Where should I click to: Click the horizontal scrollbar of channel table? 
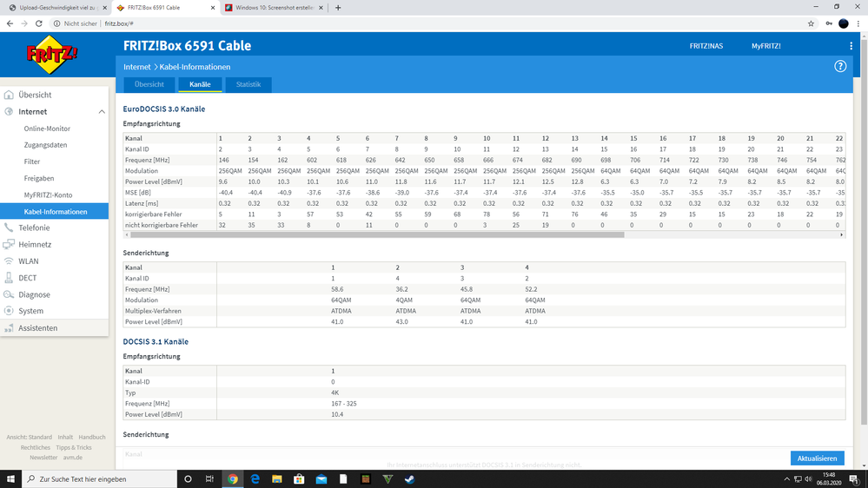pos(378,234)
